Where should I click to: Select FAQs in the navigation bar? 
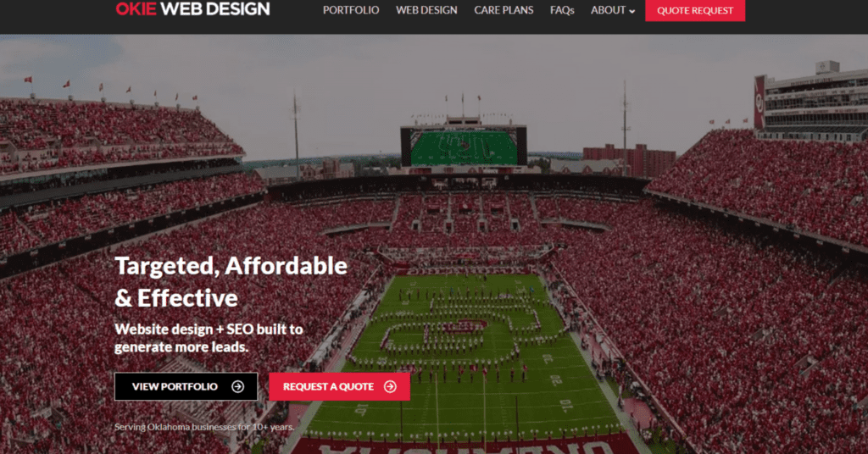pos(562,10)
